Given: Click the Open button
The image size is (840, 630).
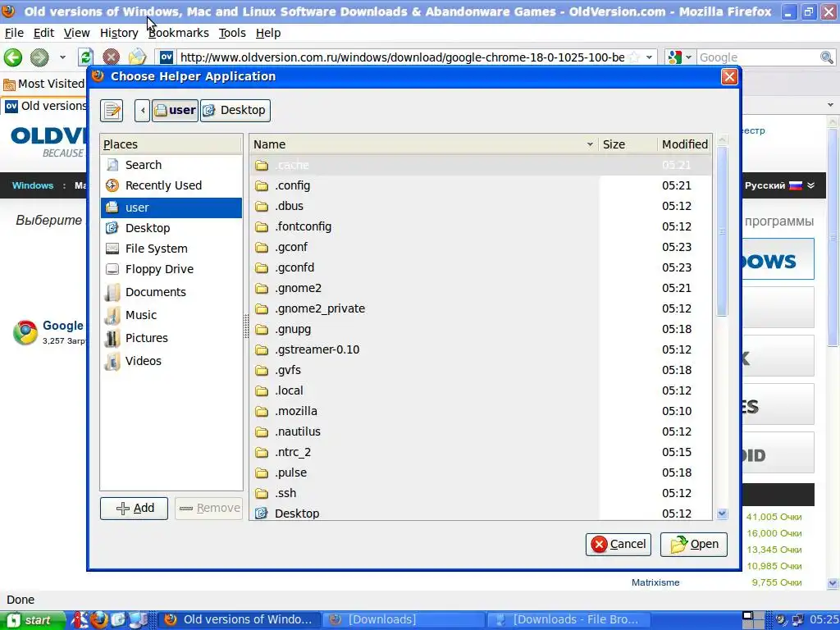Looking at the screenshot, I should coord(694,545).
